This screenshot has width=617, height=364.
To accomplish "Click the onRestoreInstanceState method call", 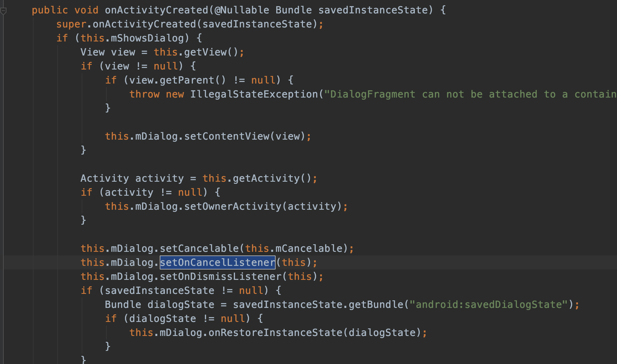I will pos(275,333).
